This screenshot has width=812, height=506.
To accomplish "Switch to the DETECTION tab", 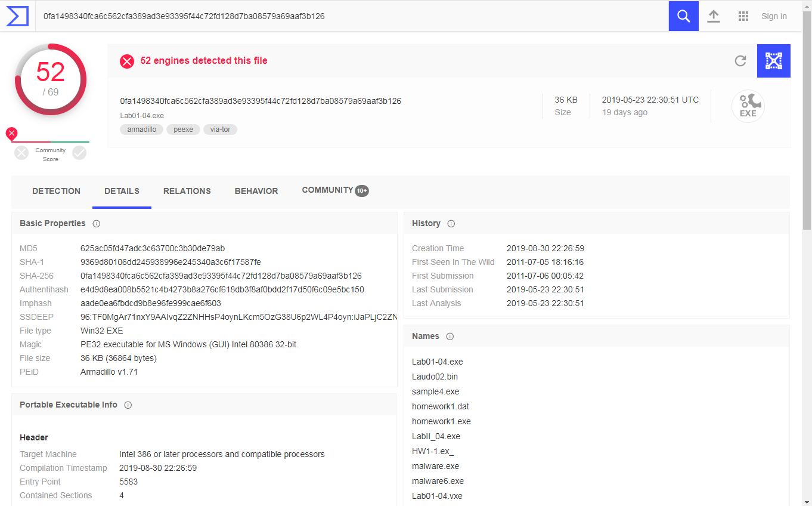I will click(56, 191).
